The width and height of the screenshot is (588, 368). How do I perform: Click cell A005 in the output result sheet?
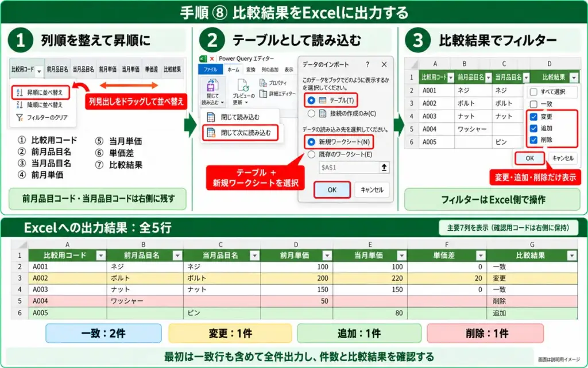pyautogui.click(x=68, y=313)
